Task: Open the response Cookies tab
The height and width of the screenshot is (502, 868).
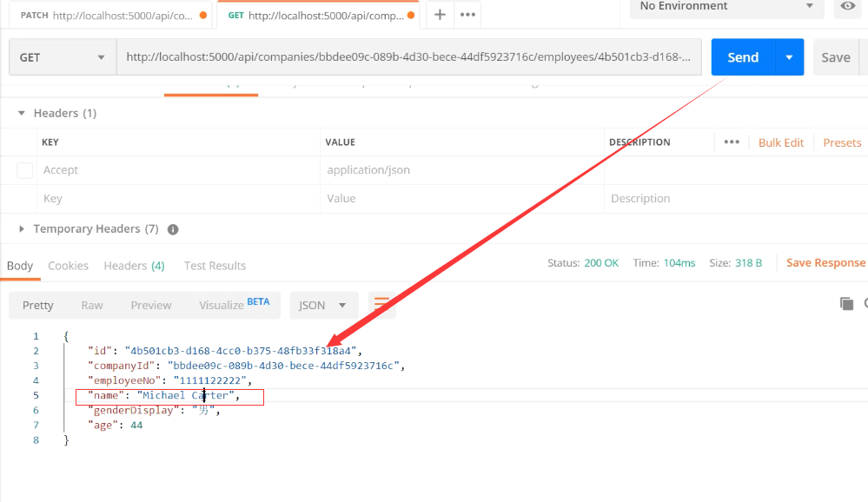Action: pyautogui.click(x=68, y=266)
